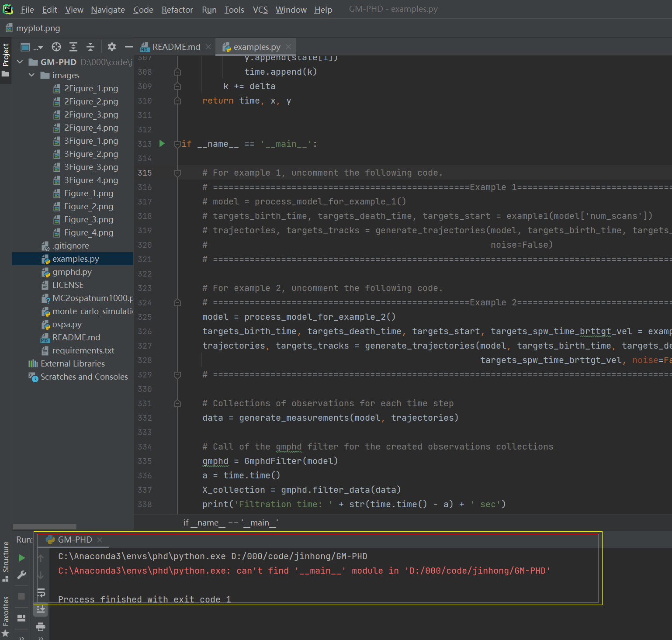
Task: Collapse the GM-PHD project root
Action: 20,62
